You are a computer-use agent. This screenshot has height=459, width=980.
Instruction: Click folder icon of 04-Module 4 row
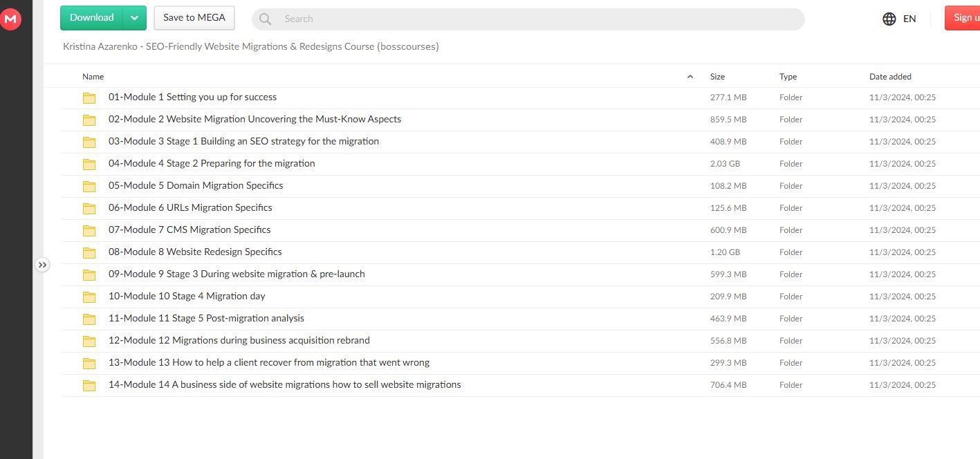(89, 165)
